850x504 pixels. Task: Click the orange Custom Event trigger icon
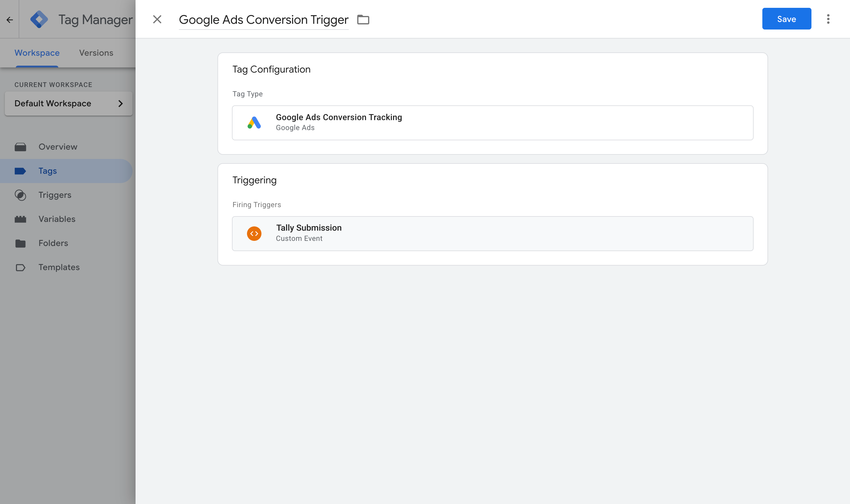tap(254, 234)
